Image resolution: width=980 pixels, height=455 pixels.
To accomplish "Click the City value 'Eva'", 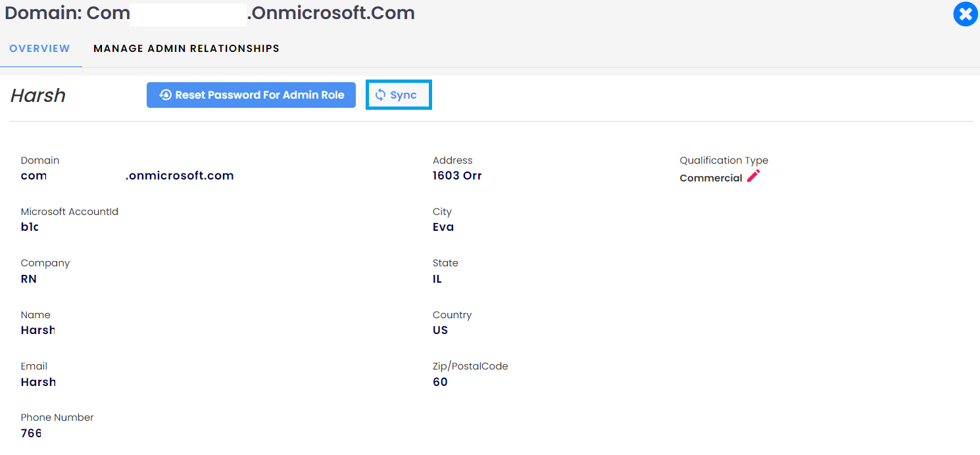I will [443, 227].
